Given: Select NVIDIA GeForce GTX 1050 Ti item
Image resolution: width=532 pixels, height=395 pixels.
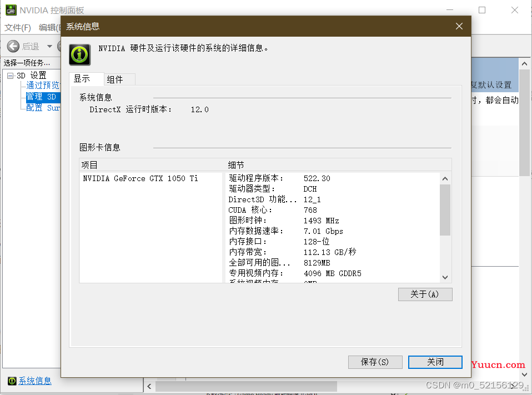Looking at the screenshot, I should (x=140, y=178).
